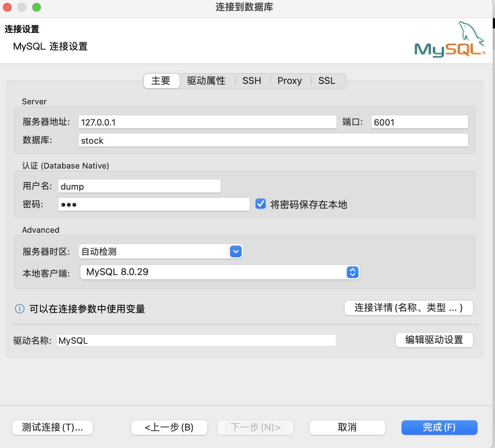495x448 pixels.
Task: Click the MySQL logo image
Action: click(450, 39)
